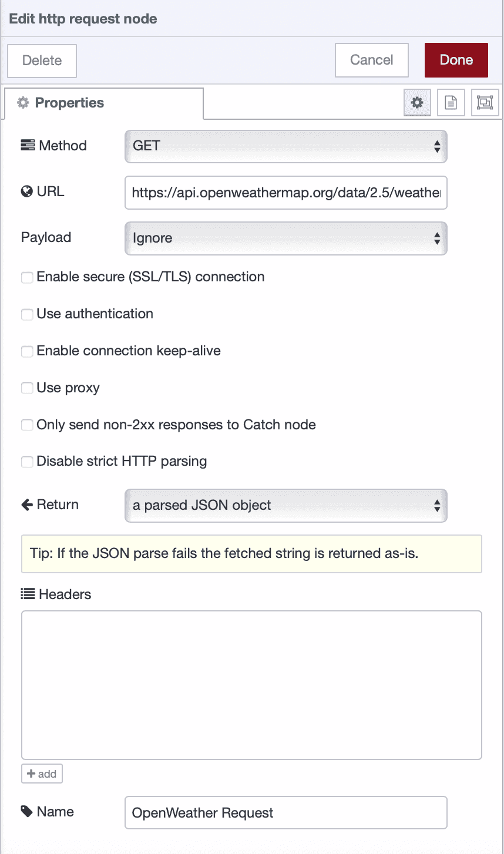Viewport: 504px width, 854px height.
Task: Open the Description panel icon
Action: 451,102
